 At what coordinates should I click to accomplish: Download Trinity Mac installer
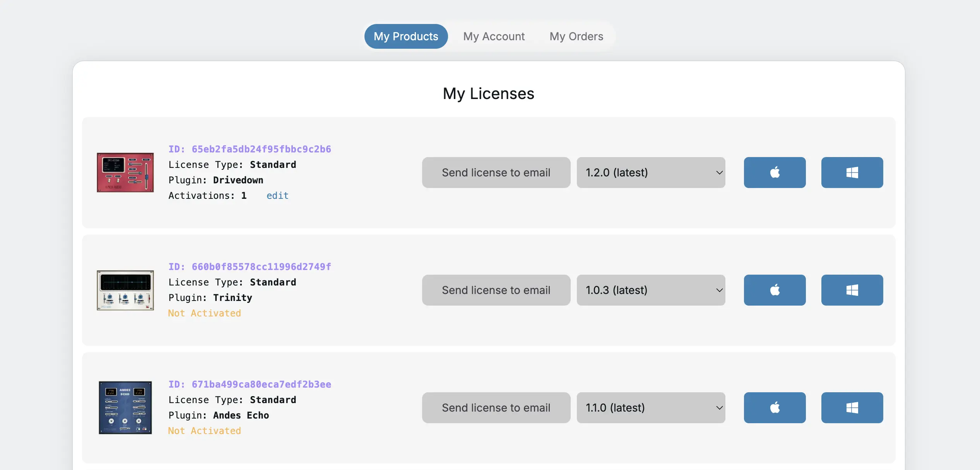[x=775, y=290]
